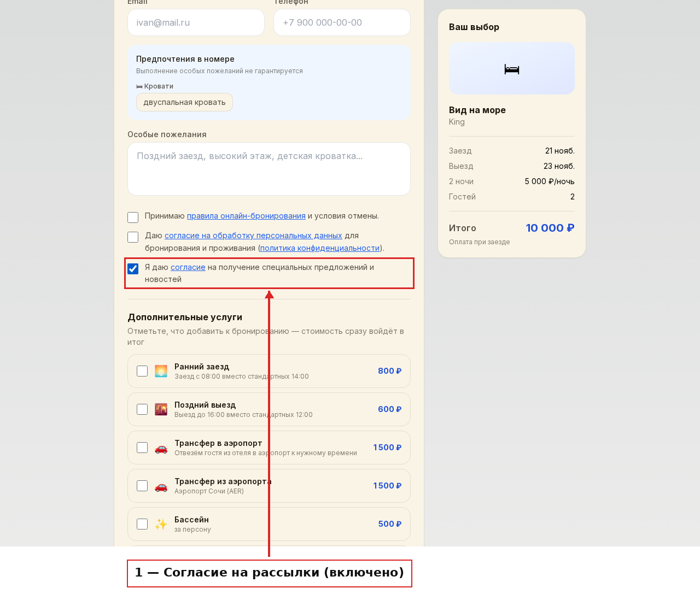The width and height of the screenshot is (700, 600).
Task: Click the car icon for Трансфер в аэропорт
Action: pos(161,448)
